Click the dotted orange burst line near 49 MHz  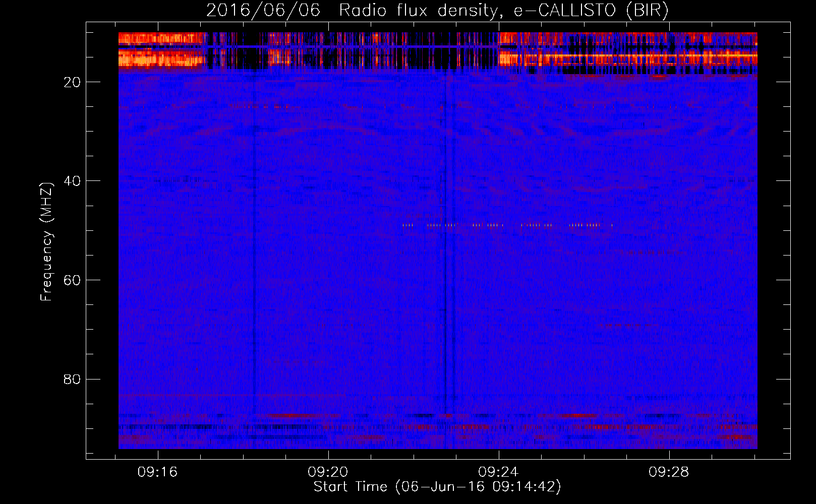[x=507, y=226]
